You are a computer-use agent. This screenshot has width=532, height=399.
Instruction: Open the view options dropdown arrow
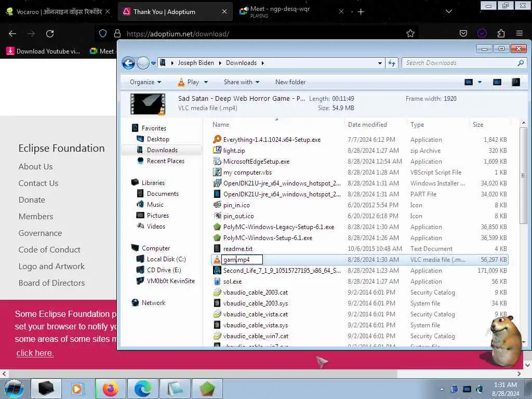point(480,82)
